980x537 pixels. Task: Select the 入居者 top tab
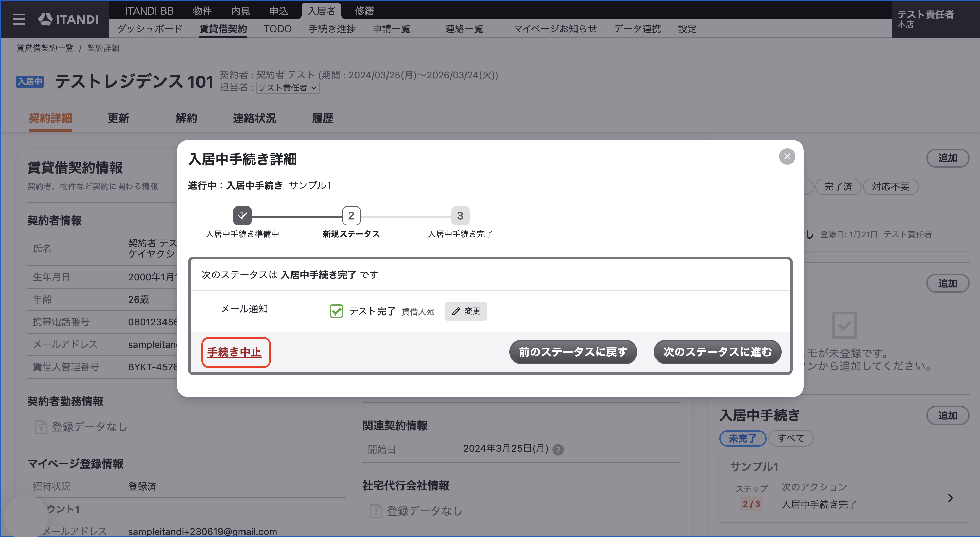321,11
